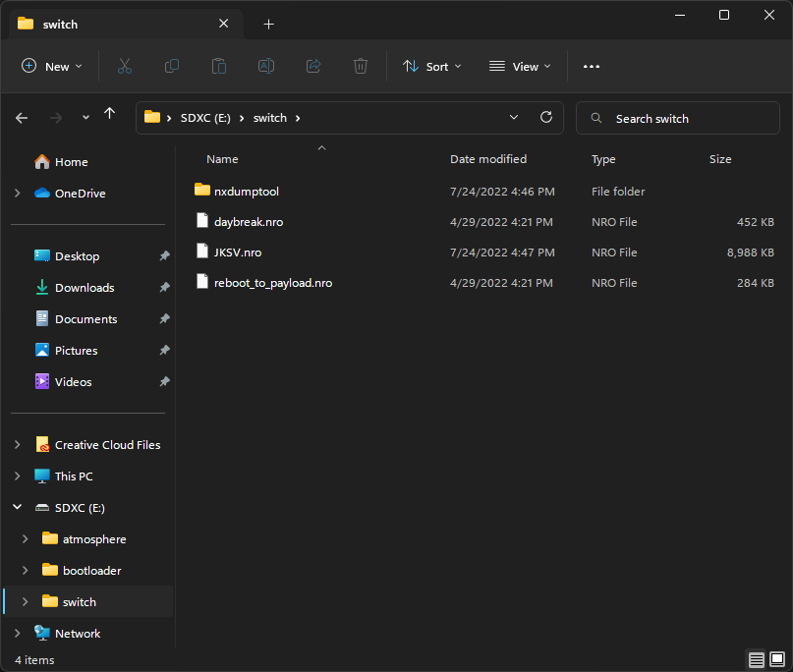Delete the selection using the trash icon
Screen dimensions: 793x672
point(360,66)
